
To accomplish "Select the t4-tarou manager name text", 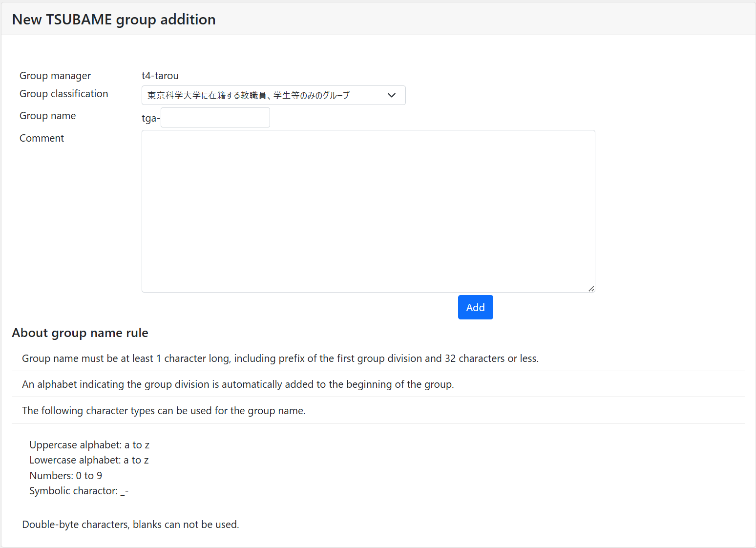I will (160, 76).
